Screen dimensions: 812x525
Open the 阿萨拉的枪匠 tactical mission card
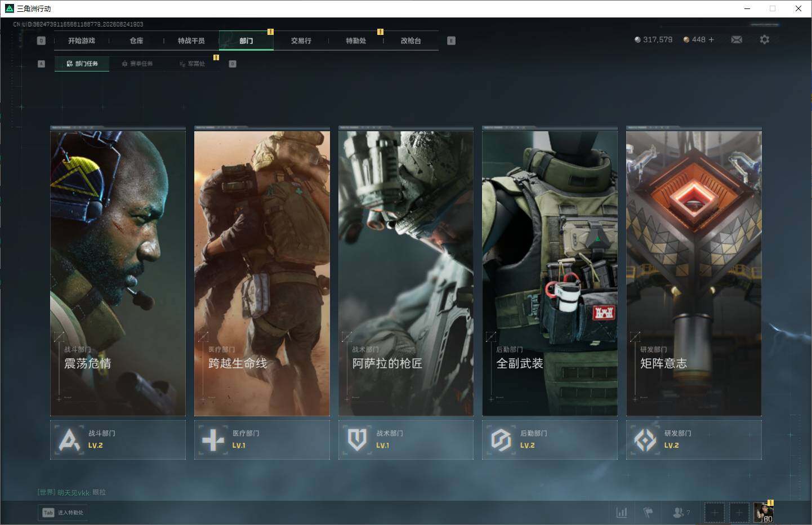406,272
